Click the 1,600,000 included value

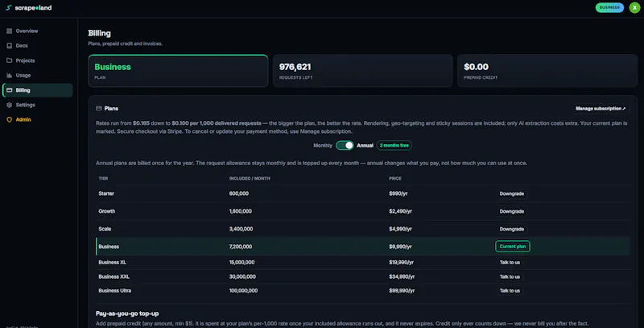(x=241, y=211)
